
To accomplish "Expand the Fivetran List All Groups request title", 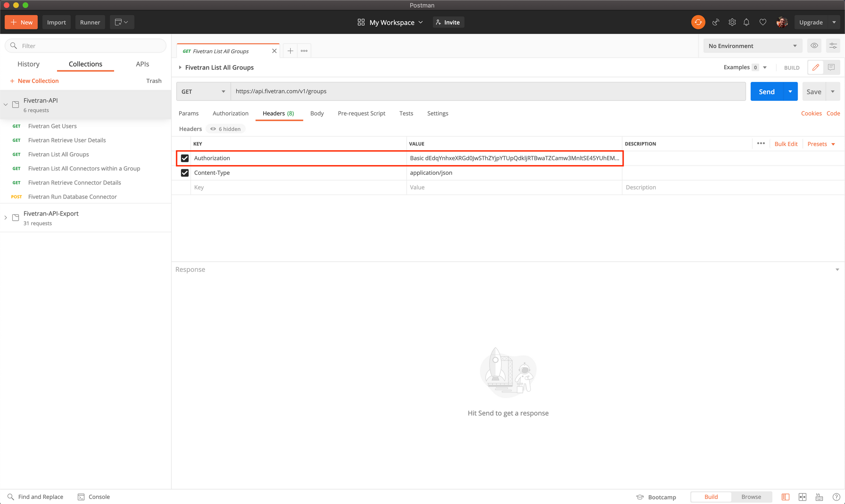I will 180,68.
